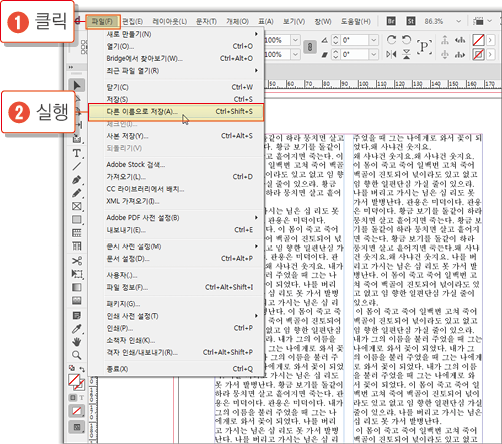
Task: Open the upper 100% scale dropdown
Action: click(x=295, y=40)
